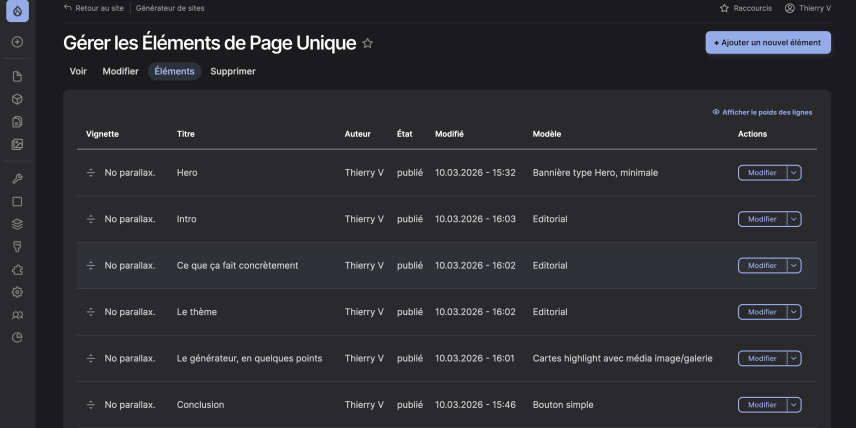The height and width of the screenshot is (428, 856).
Task: Click the Titre column header
Action: click(x=186, y=134)
